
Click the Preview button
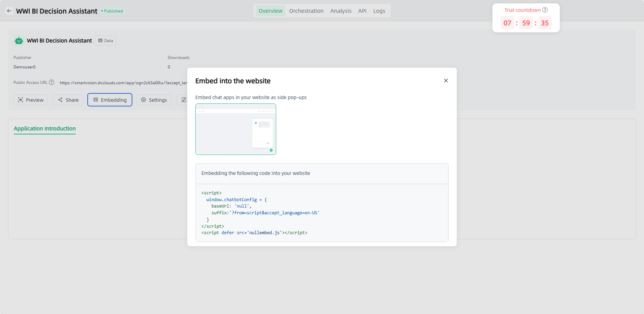pos(31,100)
